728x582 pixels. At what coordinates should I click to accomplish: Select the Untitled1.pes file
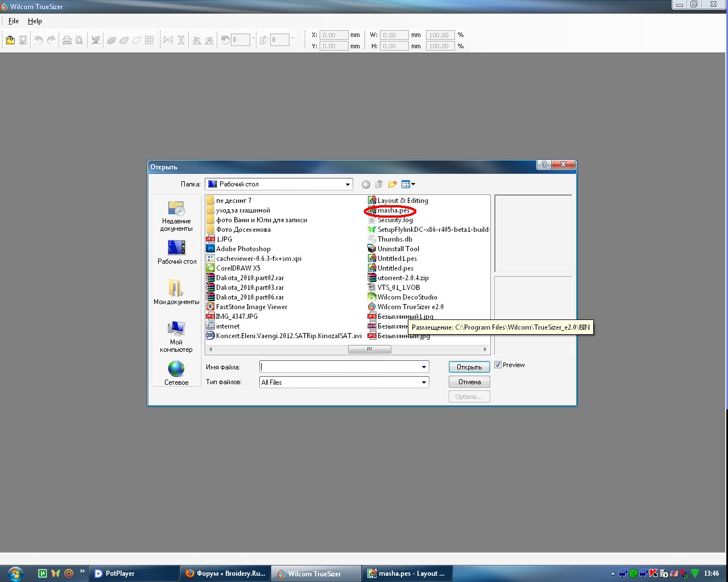[392, 259]
